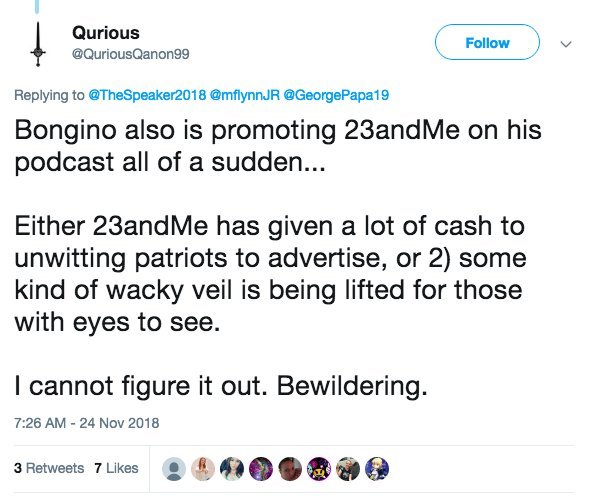Click the dark-haired woman's avatar
Viewport: 604px width, 496px height.
[232, 467]
